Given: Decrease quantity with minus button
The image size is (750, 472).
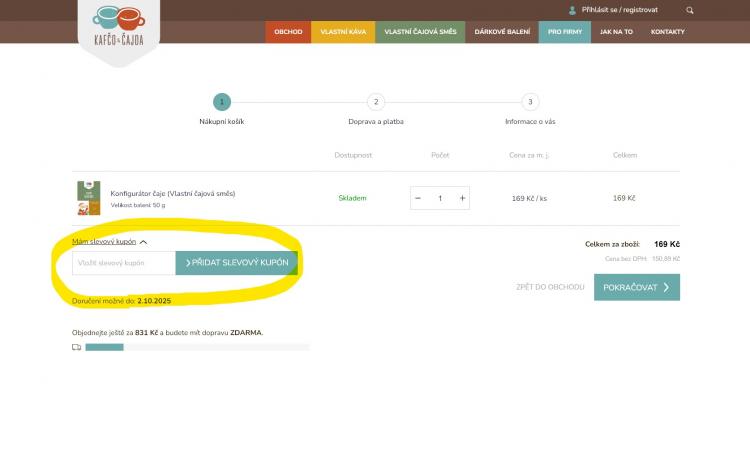Looking at the screenshot, I should pyautogui.click(x=418, y=198).
